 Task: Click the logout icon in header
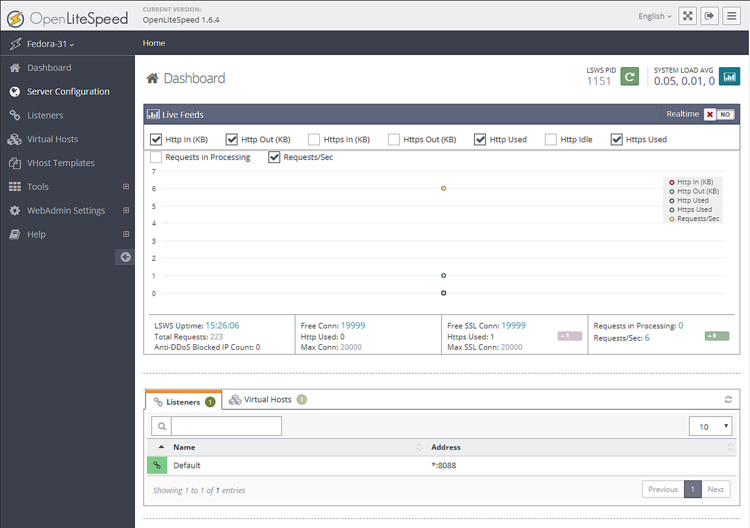(710, 16)
